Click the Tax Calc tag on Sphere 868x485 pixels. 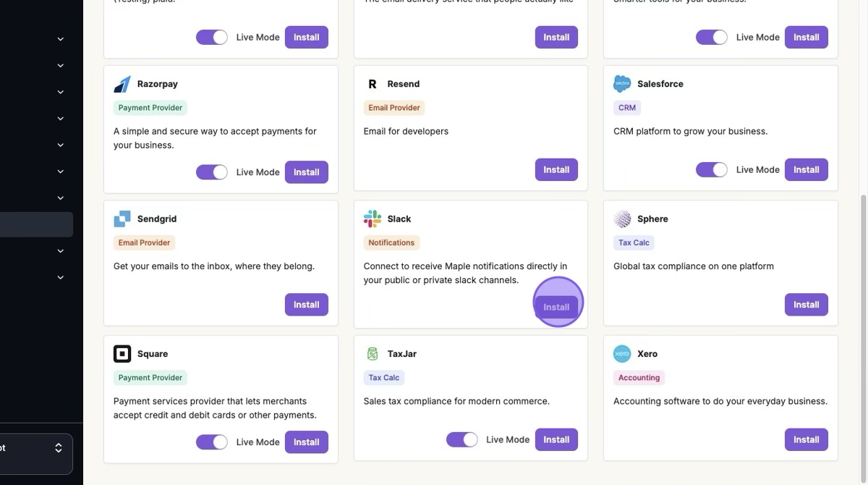pyautogui.click(x=634, y=242)
